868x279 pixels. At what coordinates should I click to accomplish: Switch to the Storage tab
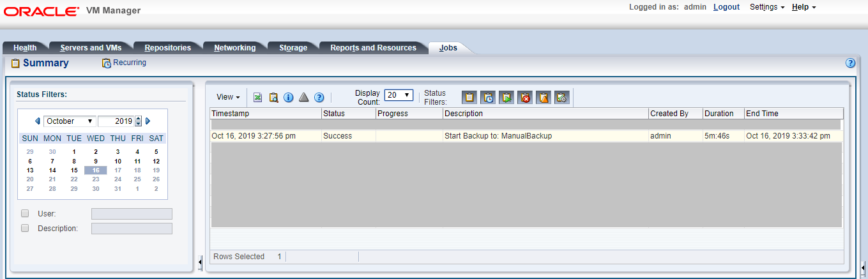click(293, 48)
